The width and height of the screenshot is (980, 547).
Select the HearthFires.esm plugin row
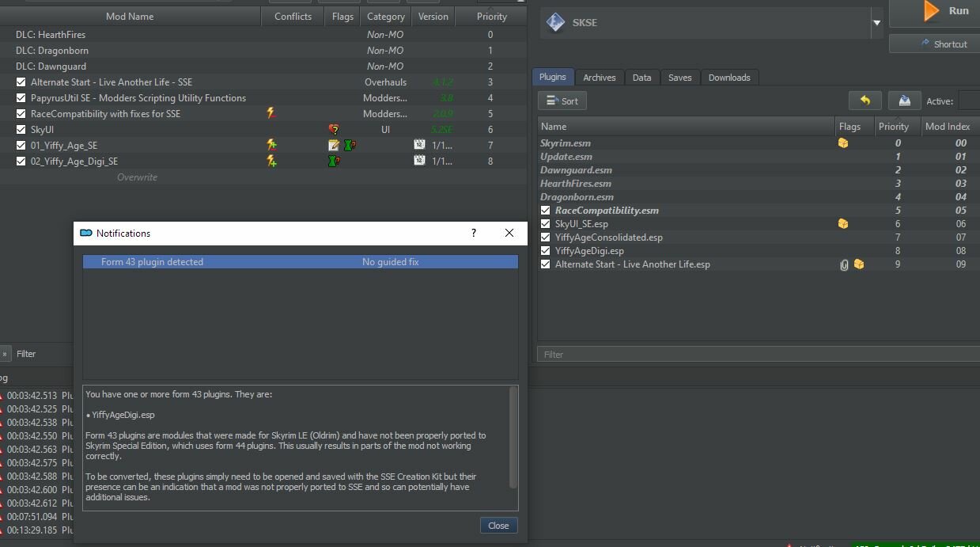coord(758,184)
